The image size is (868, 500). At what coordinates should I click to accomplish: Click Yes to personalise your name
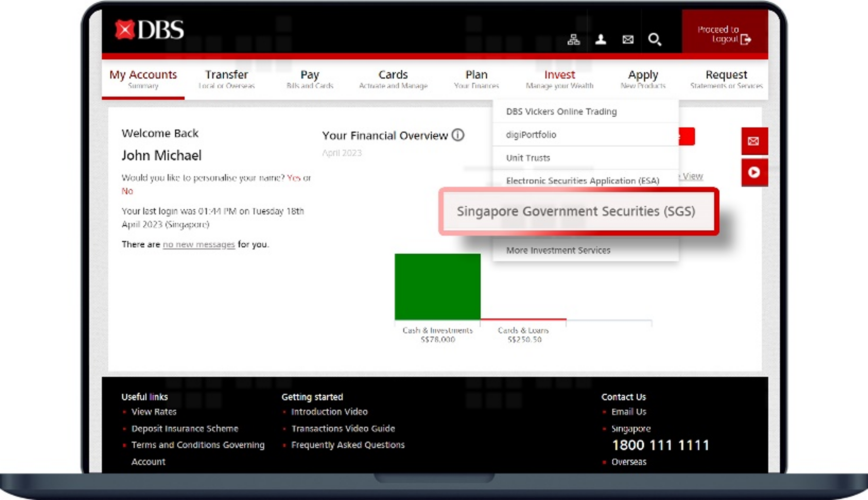pos(294,178)
